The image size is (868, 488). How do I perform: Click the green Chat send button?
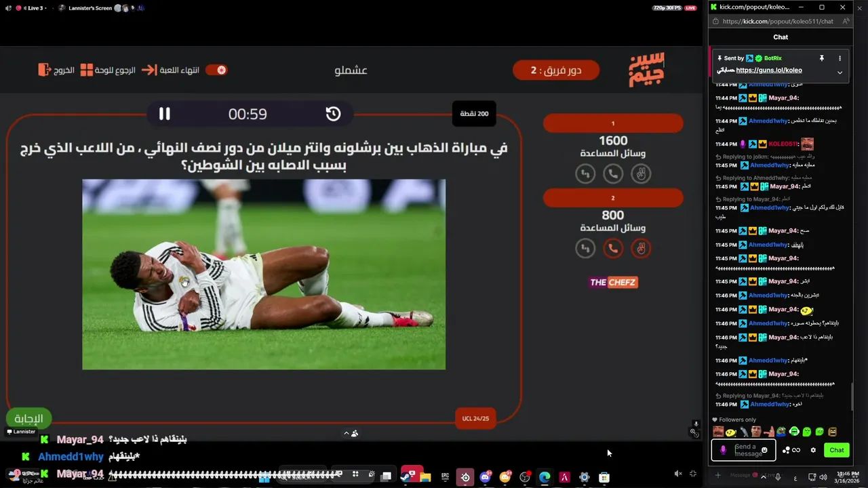pos(837,450)
